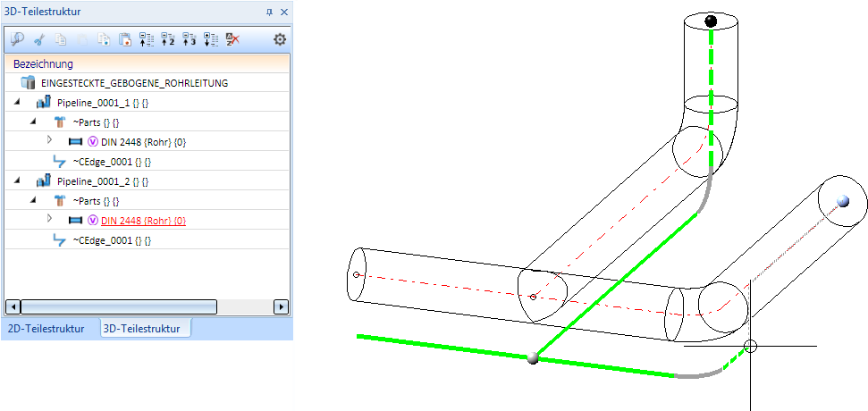
Task: Select ~CEdge_0001 {} {} under Pipeline_0001_1
Action: tap(112, 162)
